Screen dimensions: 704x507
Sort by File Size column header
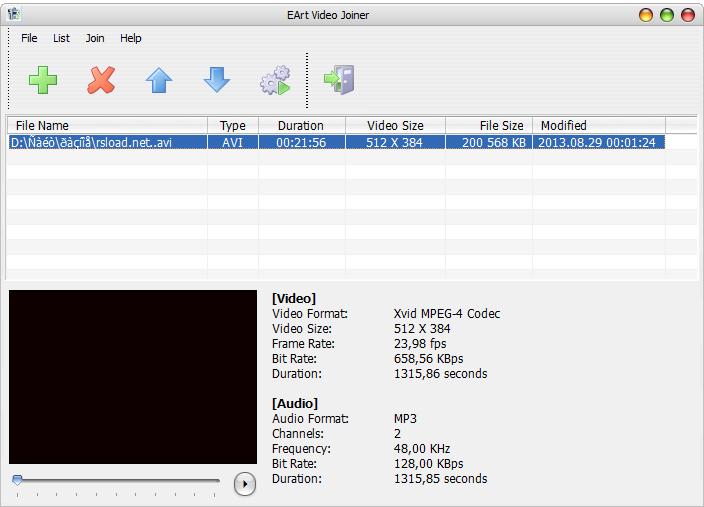489,125
